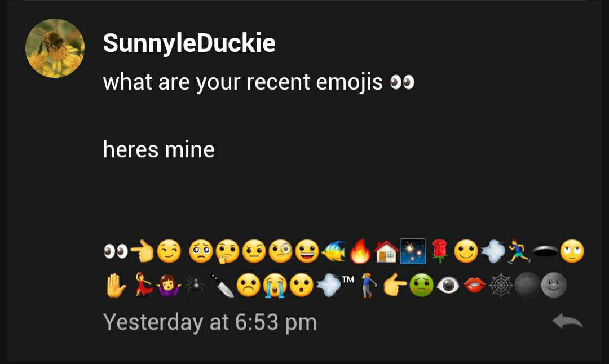Click the trademark TM symbol

(x=348, y=279)
